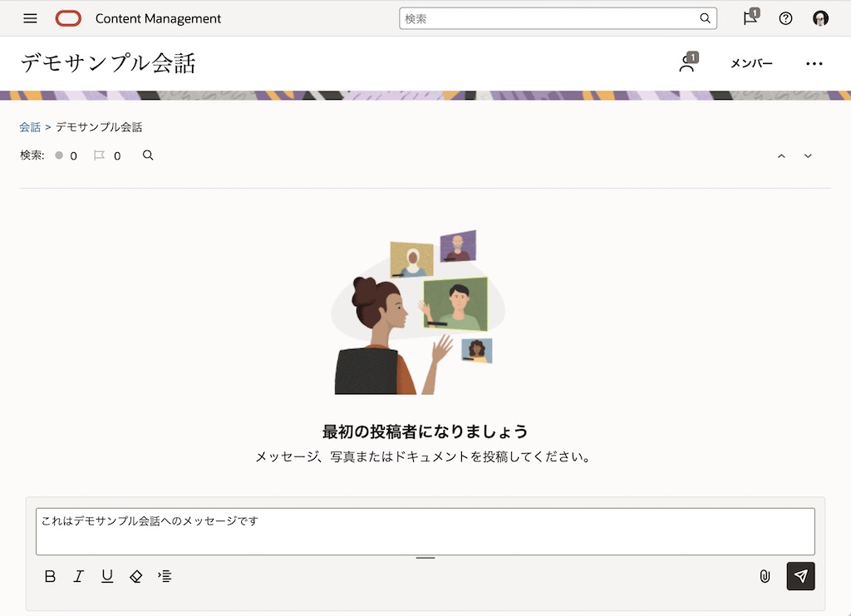Viewport: 851px width, 616px height.
Task: Click the up chevron to go to previous result
Action: coord(780,155)
